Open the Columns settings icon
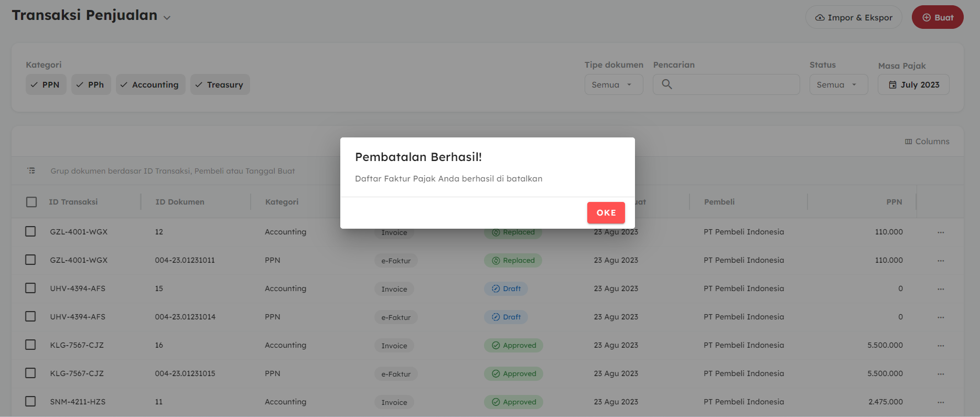Viewport: 980px width, 417px height. (x=908, y=142)
